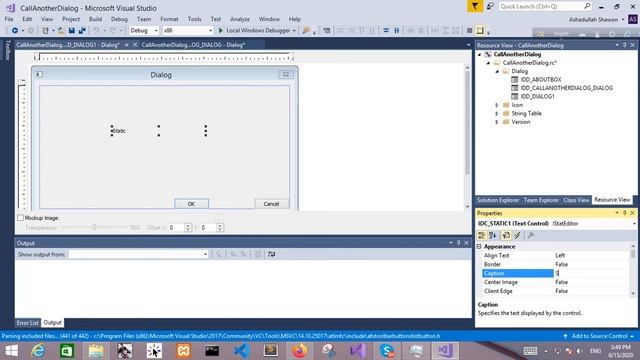This screenshot has width=640, height=360.
Task: Click the Control Events lightning icon
Action: pyautogui.click(x=518, y=236)
